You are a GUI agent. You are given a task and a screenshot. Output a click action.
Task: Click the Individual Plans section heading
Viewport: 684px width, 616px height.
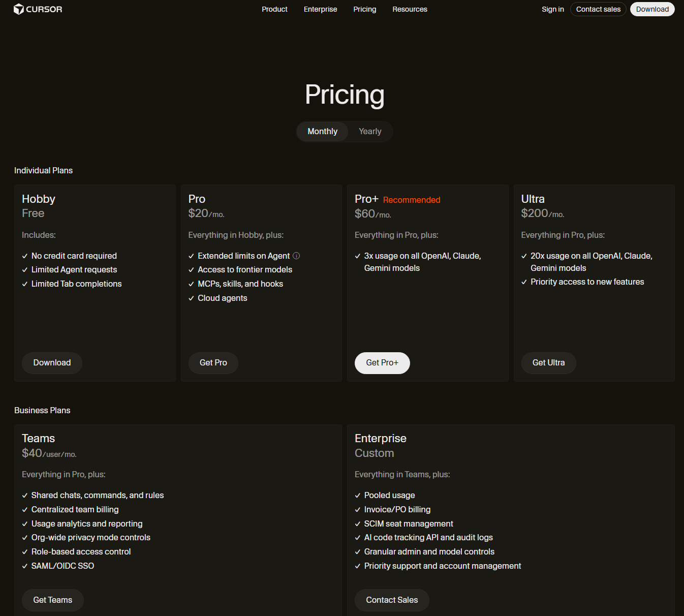tap(44, 170)
